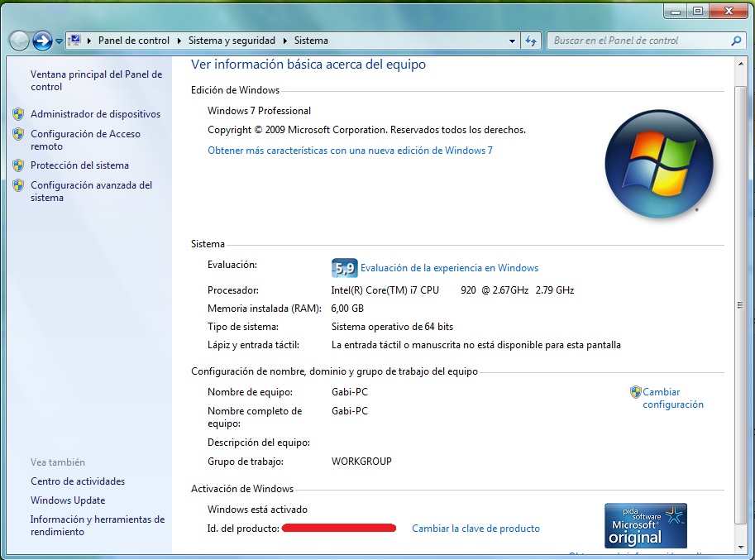Click the touch input unavailable message
The height and width of the screenshot is (560, 755).
click(475, 345)
